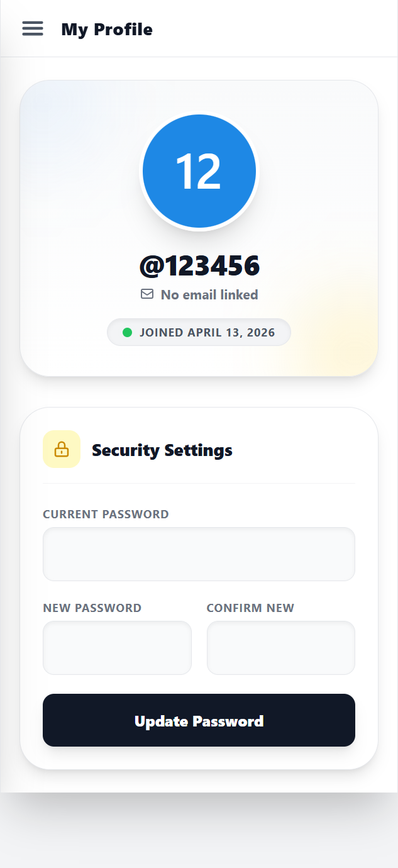Open the hamburger navigation menu
This screenshot has height=868, width=398.
pyautogui.click(x=33, y=28)
